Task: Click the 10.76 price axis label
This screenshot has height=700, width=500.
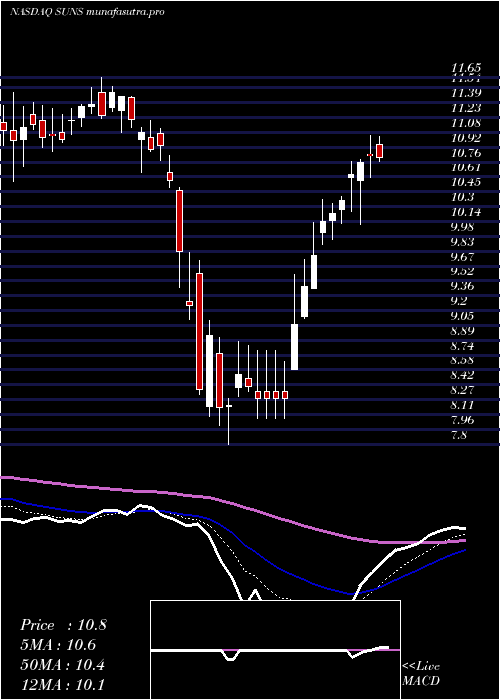Action: tap(466, 153)
